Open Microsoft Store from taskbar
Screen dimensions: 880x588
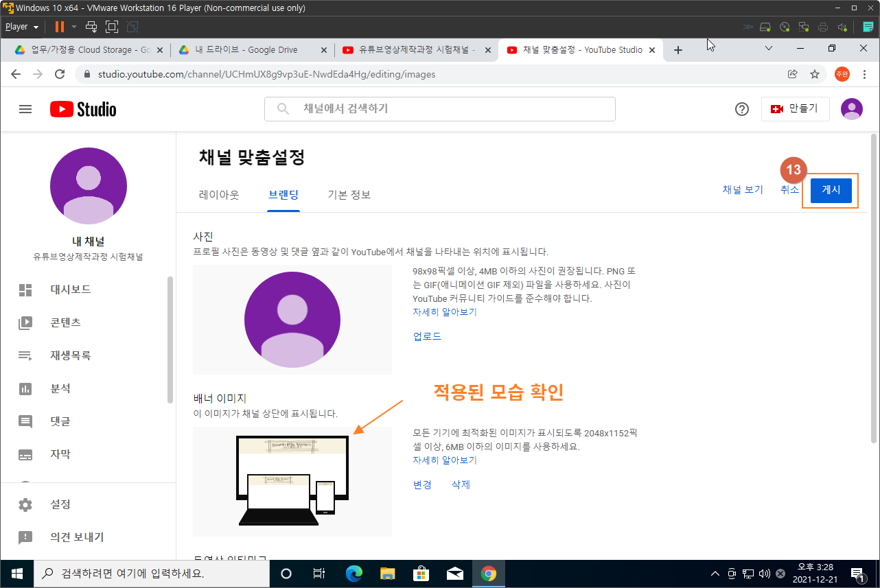(x=421, y=574)
